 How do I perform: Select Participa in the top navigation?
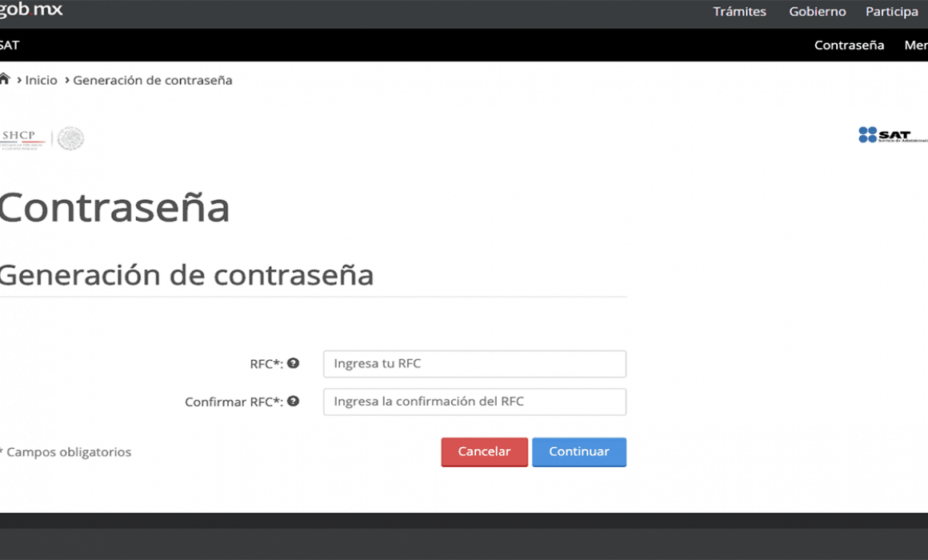pos(891,12)
